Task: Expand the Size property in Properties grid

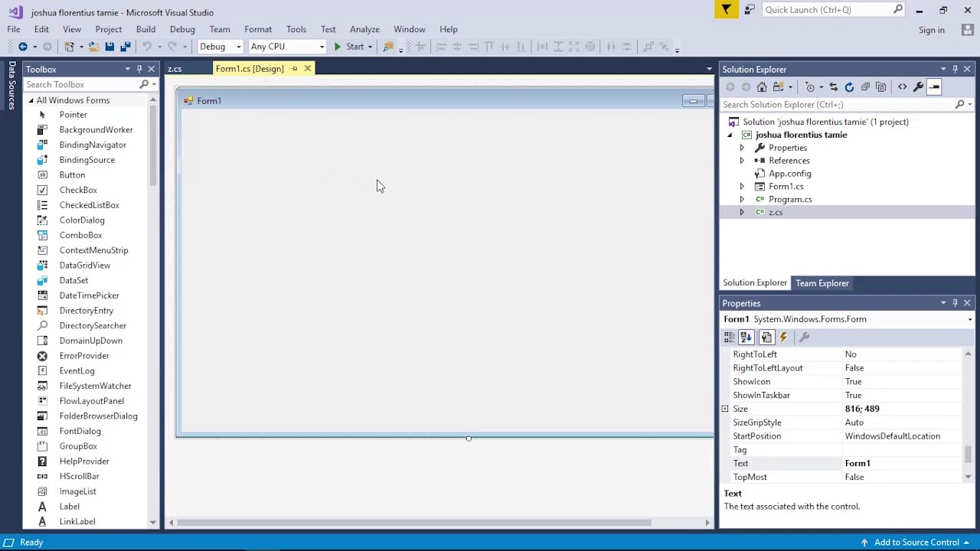Action: pyautogui.click(x=725, y=409)
